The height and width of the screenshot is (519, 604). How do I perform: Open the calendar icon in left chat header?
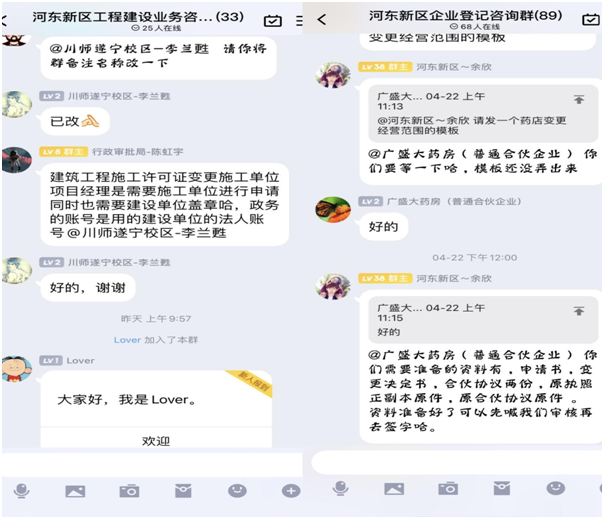(273, 20)
